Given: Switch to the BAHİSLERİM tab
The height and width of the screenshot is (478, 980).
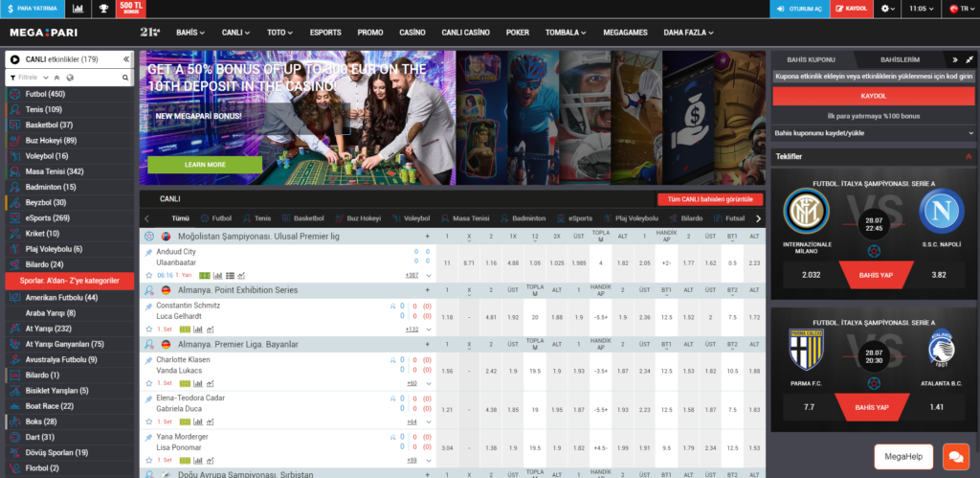Looking at the screenshot, I should pos(900,60).
